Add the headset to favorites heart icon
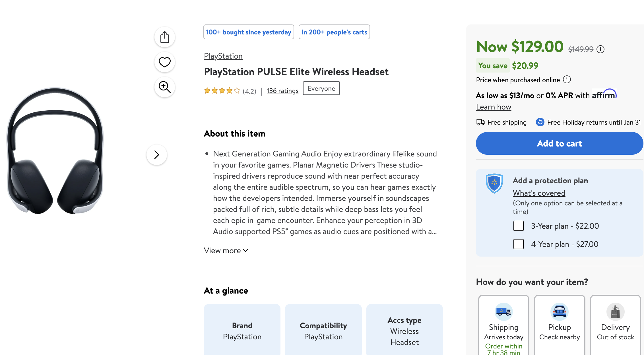The width and height of the screenshot is (644, 355). tap(164, 62)
